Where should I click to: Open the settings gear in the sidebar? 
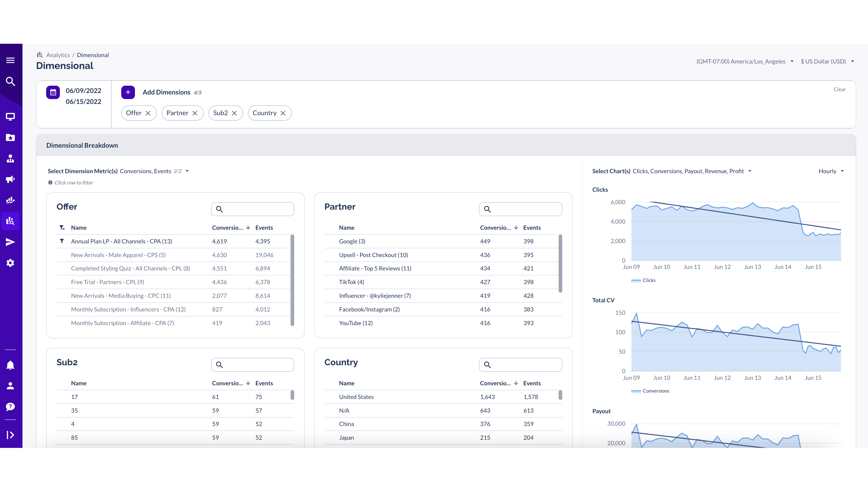click(10, 263)
